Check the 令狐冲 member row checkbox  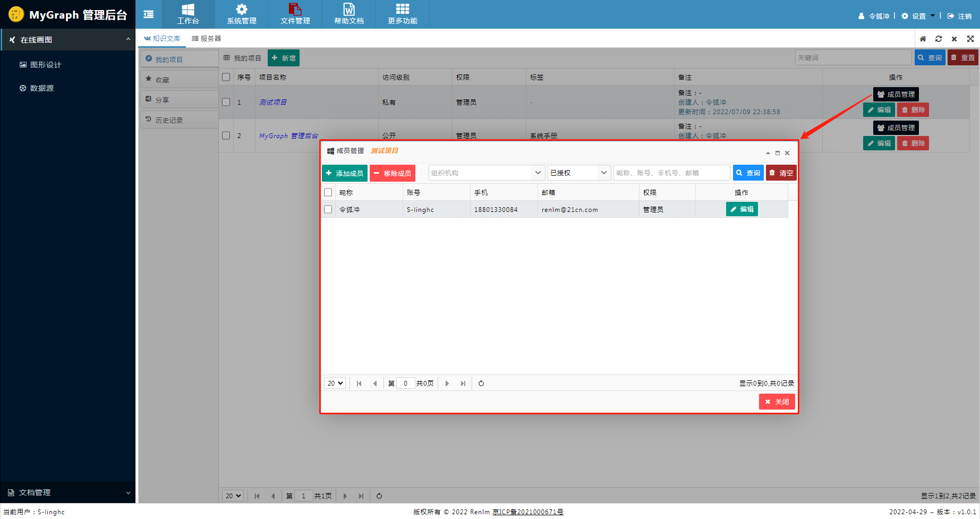[x=328, y=209]
